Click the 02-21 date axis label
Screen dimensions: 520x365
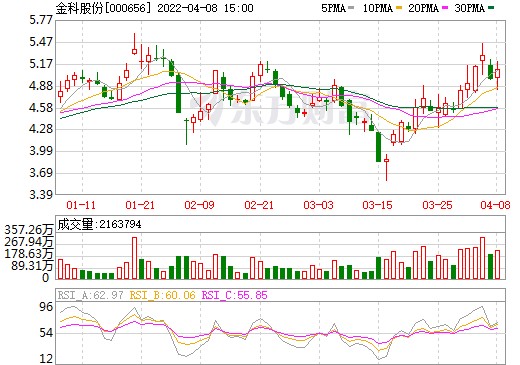tap(259, 205)
